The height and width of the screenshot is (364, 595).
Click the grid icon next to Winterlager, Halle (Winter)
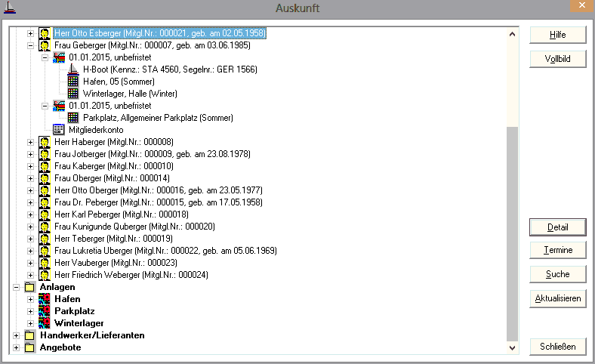click(x=73, y=94)
